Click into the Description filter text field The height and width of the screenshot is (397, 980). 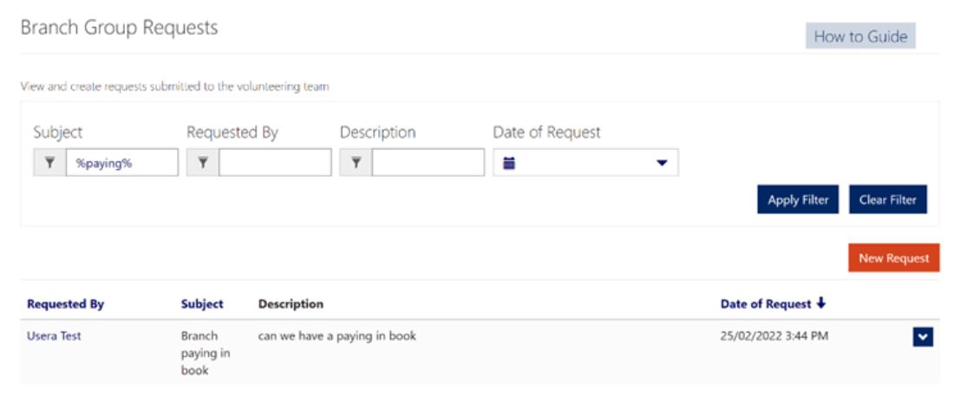point(428,163)
